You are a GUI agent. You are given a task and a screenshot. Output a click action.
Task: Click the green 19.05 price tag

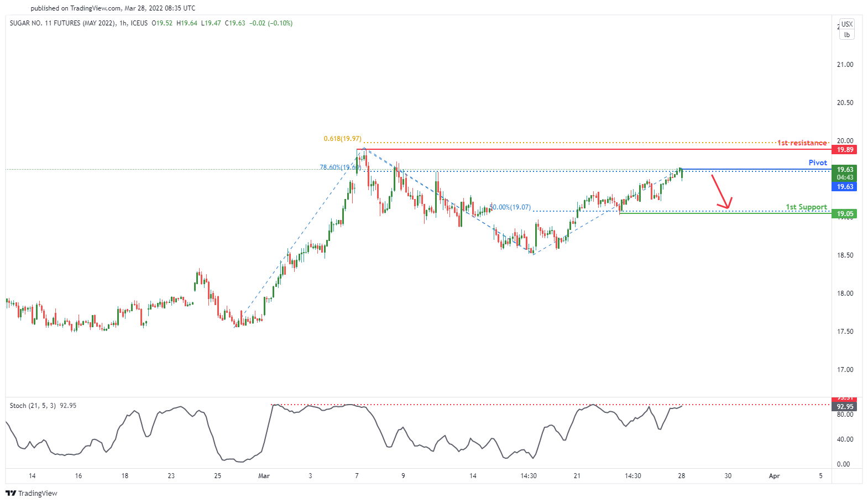click(844, 214)
